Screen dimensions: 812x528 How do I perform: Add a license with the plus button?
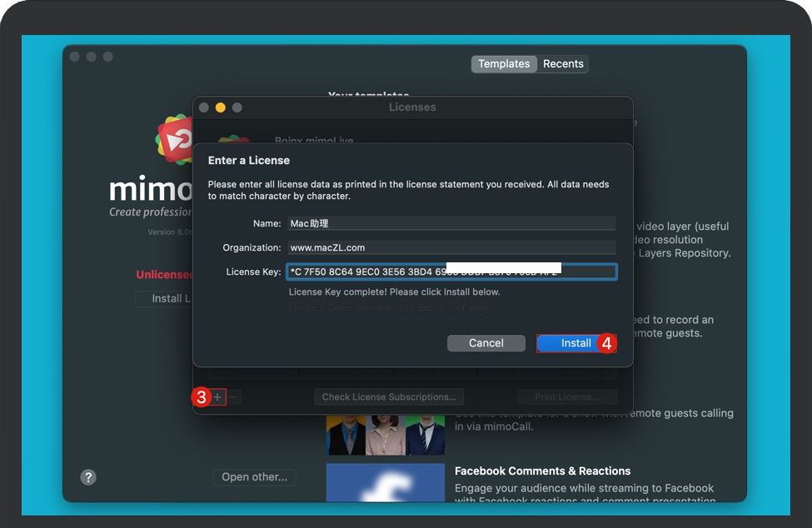coord(217,397)
